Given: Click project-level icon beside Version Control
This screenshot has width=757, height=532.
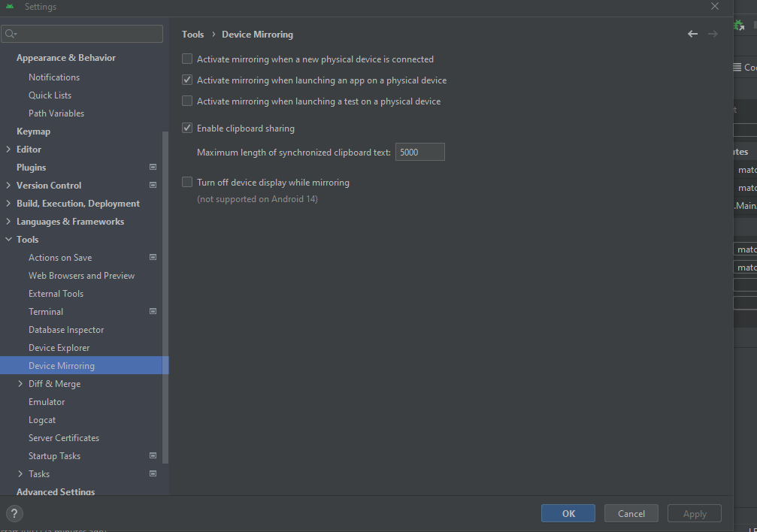Looking at the screenshot, I should (153, 185).
